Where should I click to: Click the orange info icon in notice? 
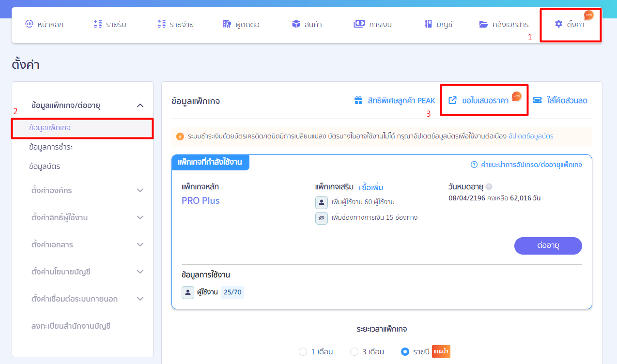tap(180, 136)
